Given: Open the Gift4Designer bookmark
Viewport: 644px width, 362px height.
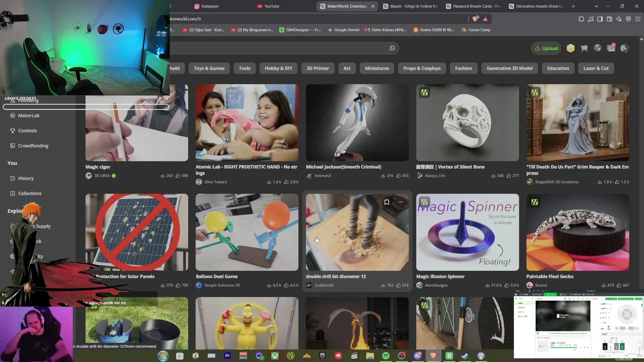Looking at the screenshot, I should point(300,30).
